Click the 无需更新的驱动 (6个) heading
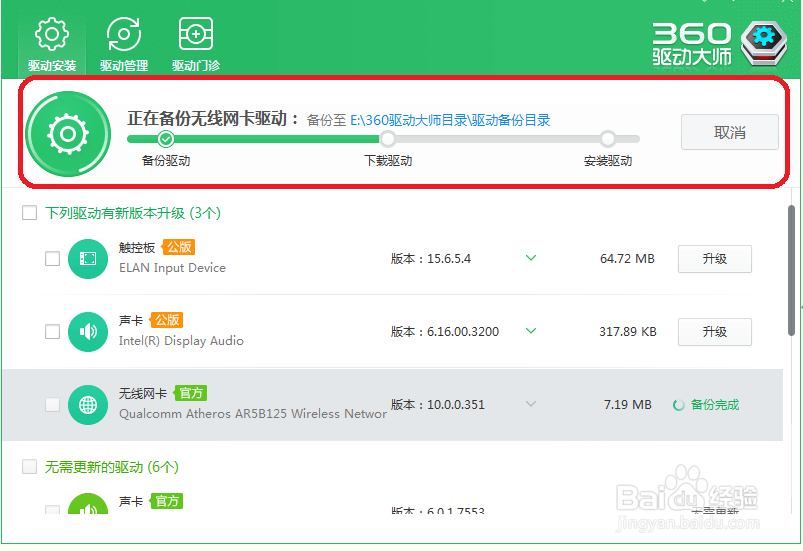Screen dimensions: 803x551 click(112, 467)
